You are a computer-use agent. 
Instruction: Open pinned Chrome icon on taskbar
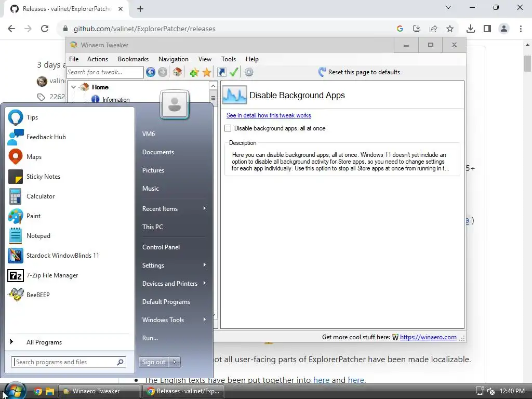tap(37, 391)
